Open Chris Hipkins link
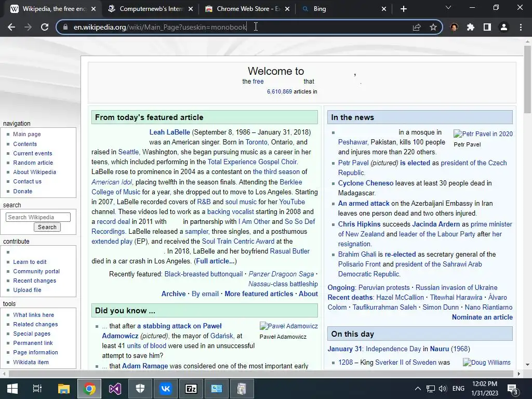 point(360,224)
